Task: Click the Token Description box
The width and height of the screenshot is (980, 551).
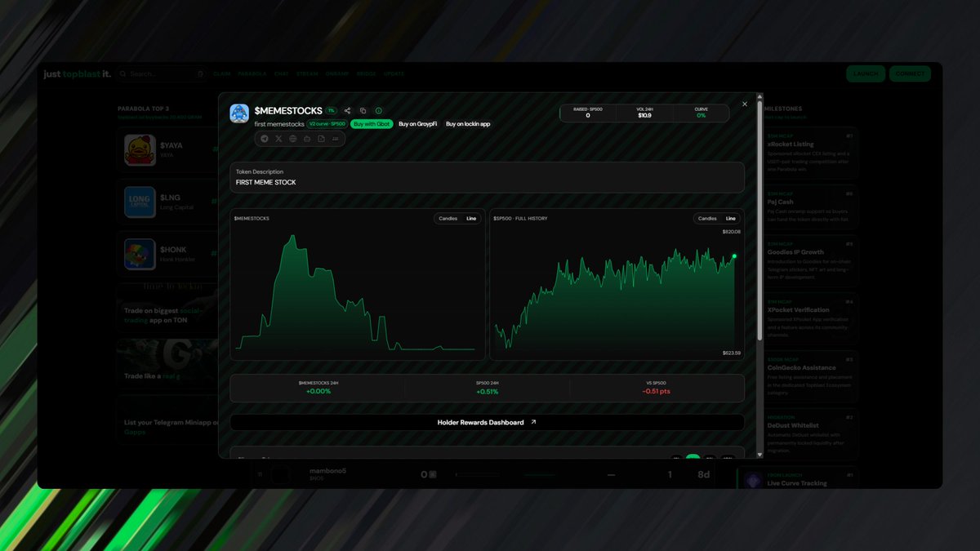Action: 487,177
